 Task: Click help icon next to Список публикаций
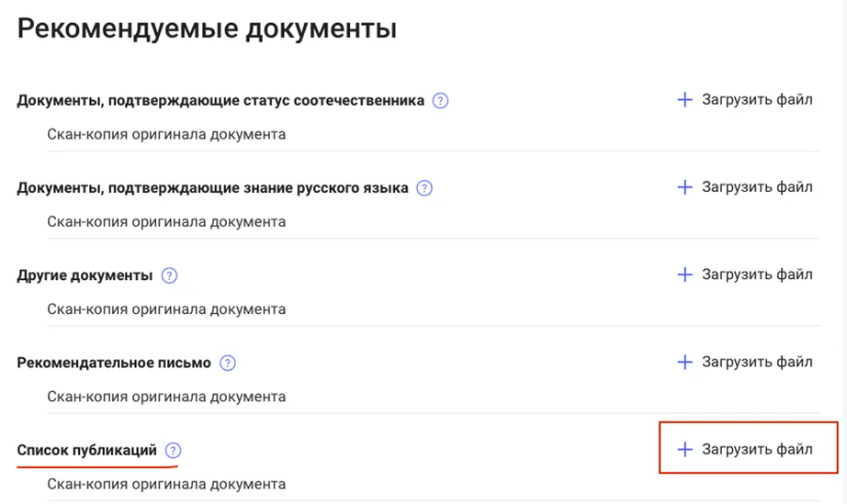click(174, 450)
